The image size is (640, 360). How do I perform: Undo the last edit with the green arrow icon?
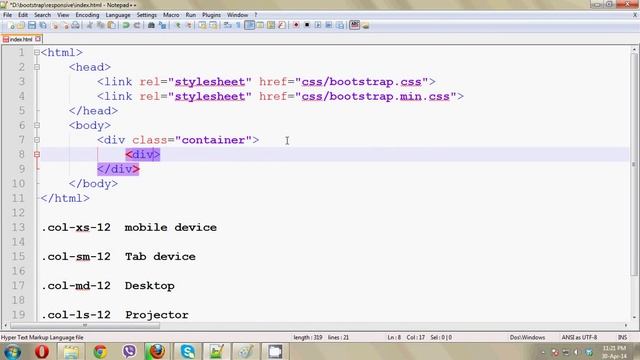point(126,25)
